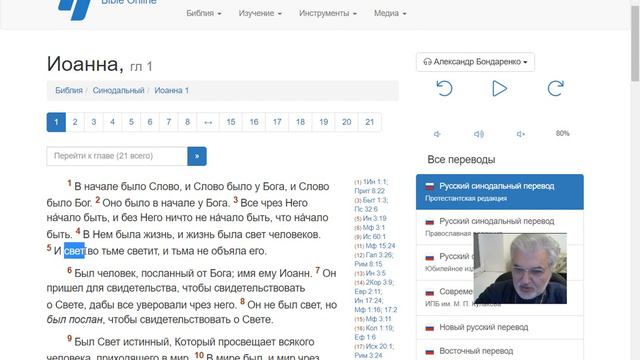
Task: Click the highlighted word свет in verse 5
Action: click(74, 251)
